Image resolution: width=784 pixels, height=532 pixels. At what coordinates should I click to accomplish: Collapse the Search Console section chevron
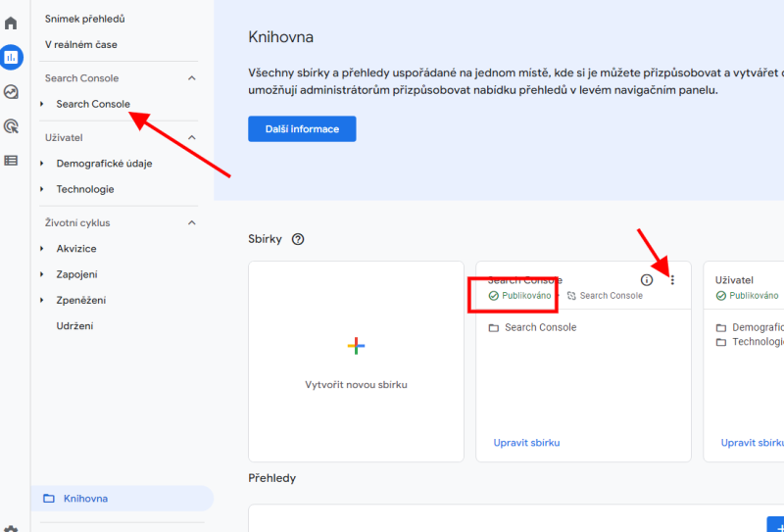[192, 78]
